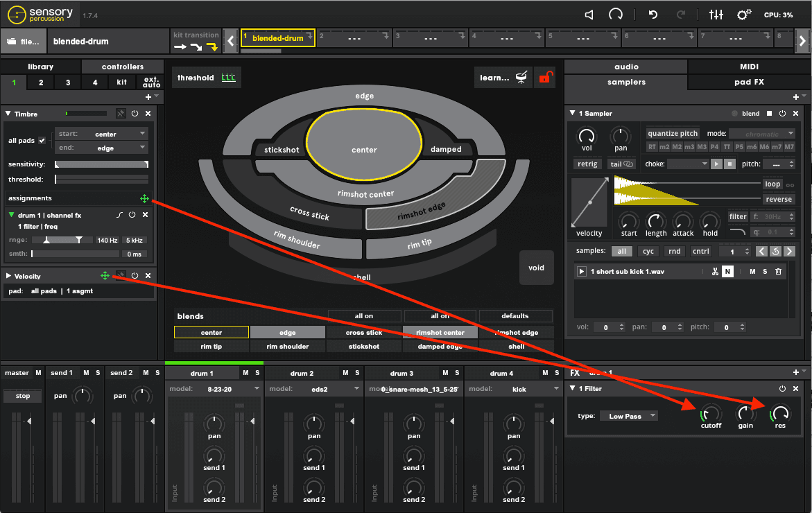Click the red unlocked padlock icon
Screen dimensions: 812x513
(x=545, y=77)
